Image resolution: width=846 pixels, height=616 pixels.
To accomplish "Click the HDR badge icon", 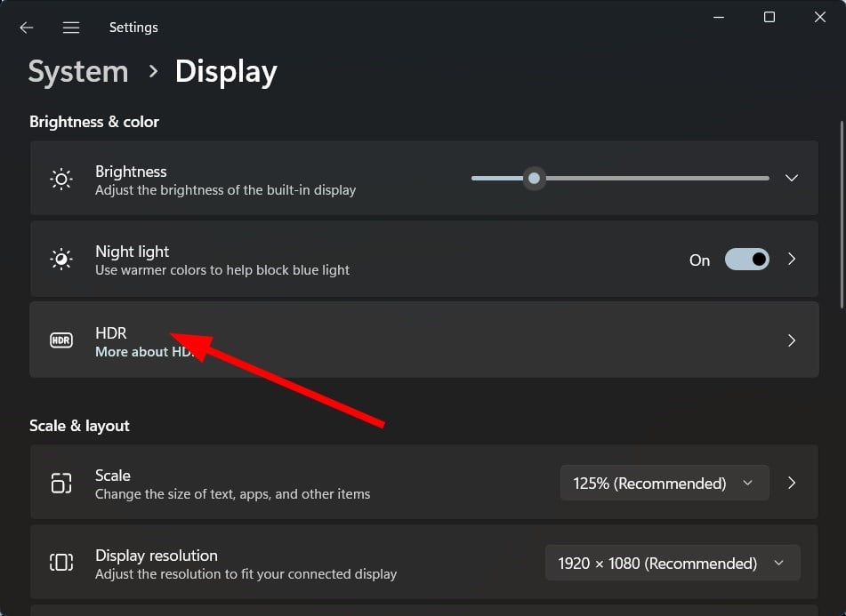I will point(61,340).
